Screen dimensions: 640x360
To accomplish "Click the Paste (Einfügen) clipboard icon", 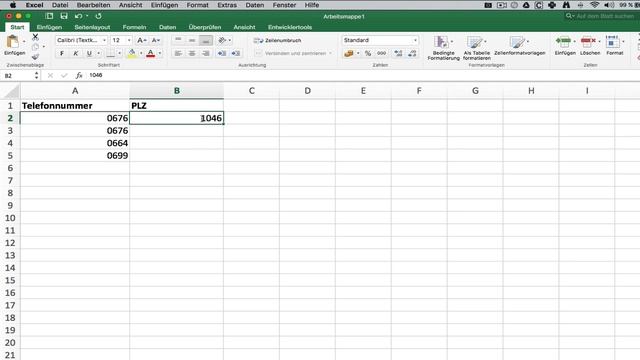I will coord(13,42).
